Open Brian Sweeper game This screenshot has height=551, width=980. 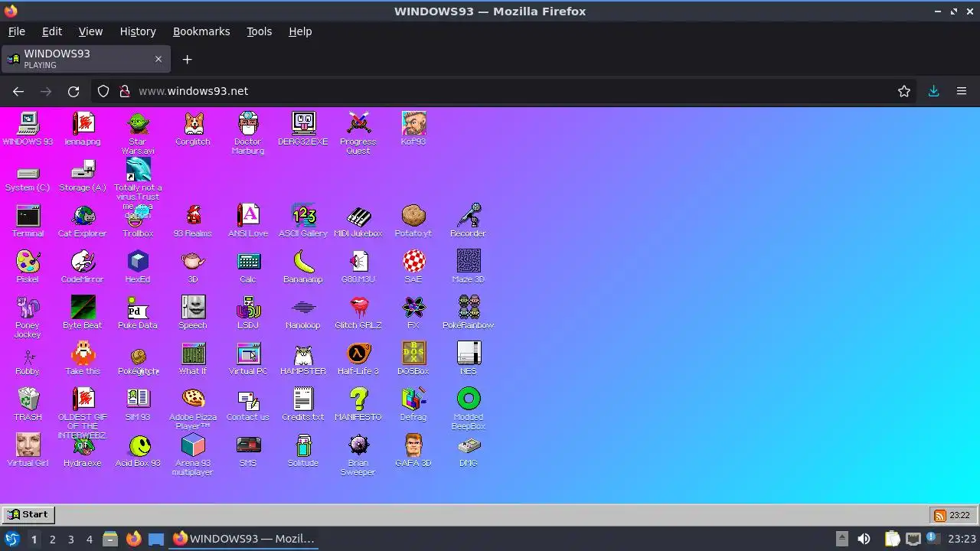click(x=358, y=455)
